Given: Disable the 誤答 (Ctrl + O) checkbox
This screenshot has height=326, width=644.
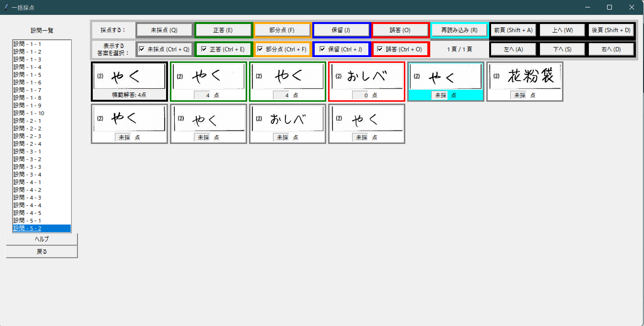Looking at the screenshot, I should (380, 49).
